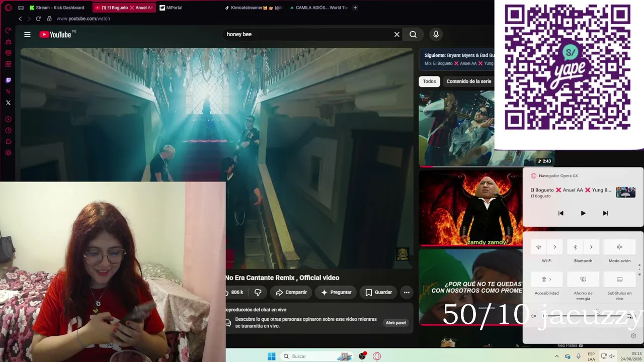Switch the ESP LAA input language

click(591, 356)
